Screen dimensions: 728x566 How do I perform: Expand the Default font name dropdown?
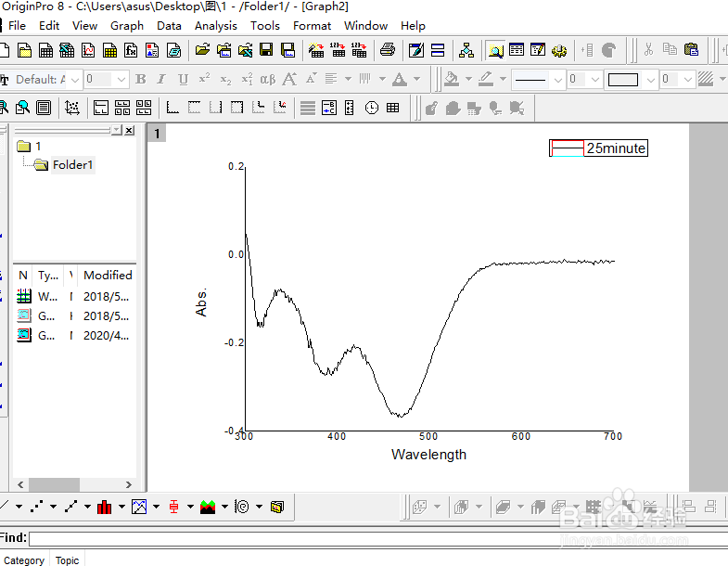click(x=75, y=80)
